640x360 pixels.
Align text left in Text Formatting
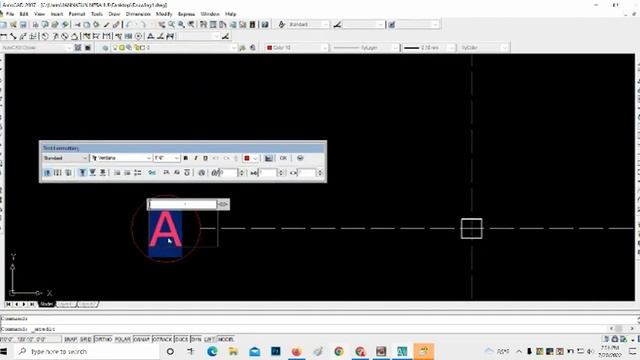tap(47, 173)
